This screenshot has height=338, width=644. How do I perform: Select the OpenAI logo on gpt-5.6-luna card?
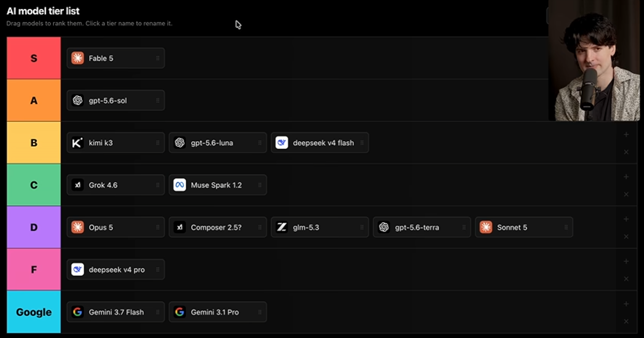pyautogui.click(x=180, y=143)
